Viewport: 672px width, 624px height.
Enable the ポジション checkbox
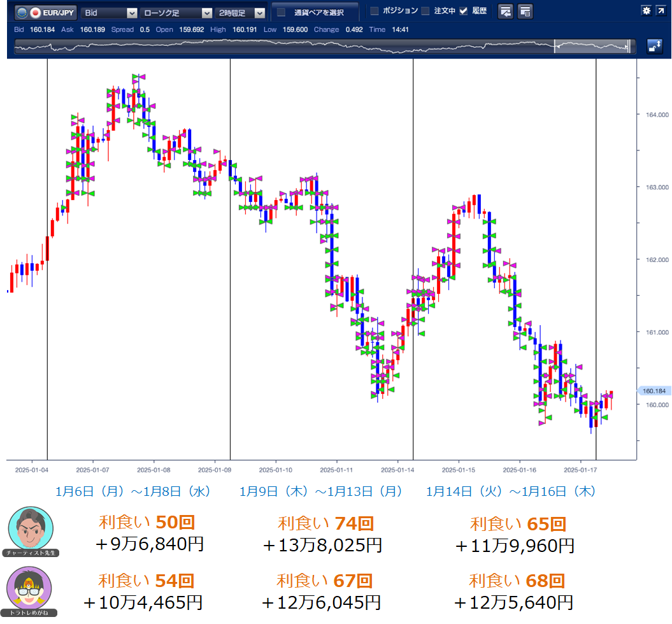(375, 11)
